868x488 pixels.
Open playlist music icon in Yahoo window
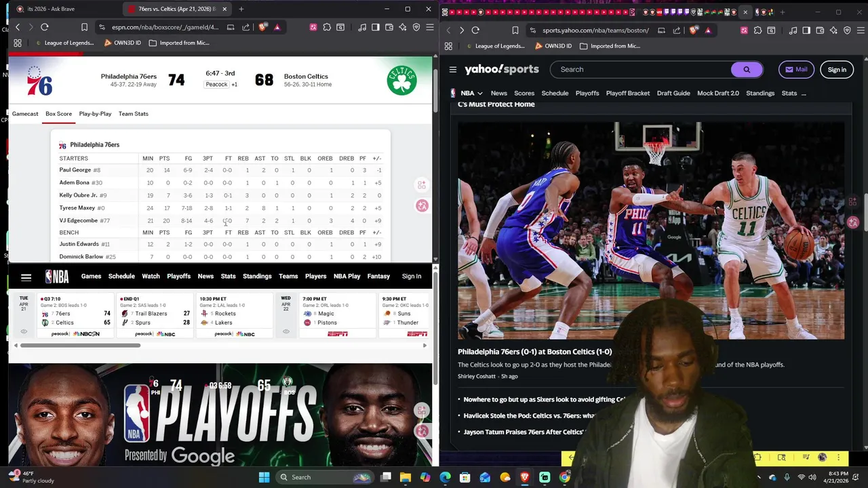(793, 30)
